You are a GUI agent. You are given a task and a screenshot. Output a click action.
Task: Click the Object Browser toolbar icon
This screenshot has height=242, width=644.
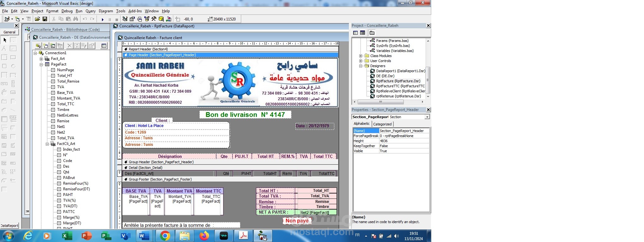coord(147,19)
